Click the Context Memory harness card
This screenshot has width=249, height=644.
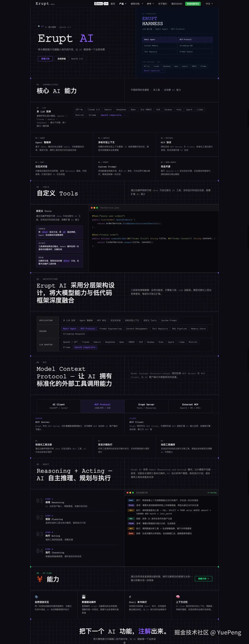click(159, 46)
